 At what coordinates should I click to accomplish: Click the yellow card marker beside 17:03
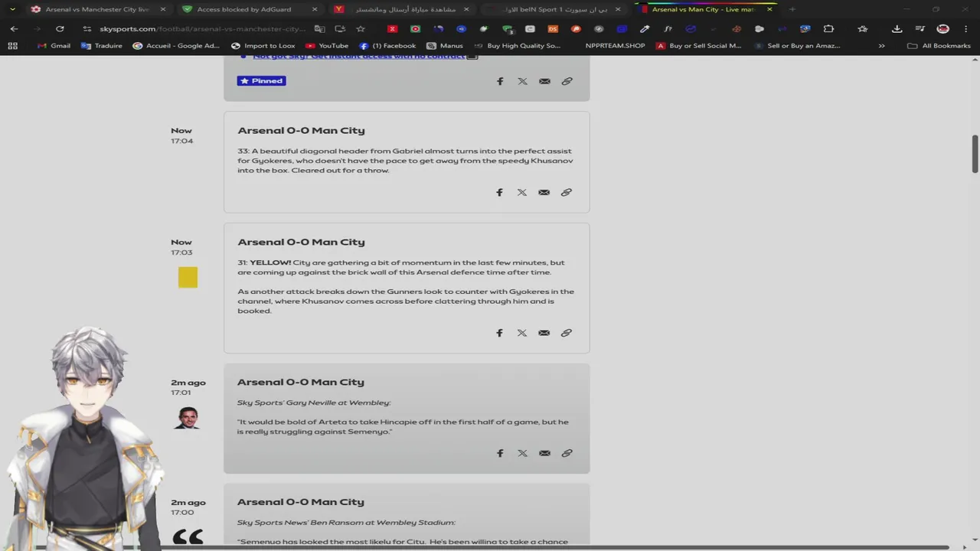click(188, 277)
